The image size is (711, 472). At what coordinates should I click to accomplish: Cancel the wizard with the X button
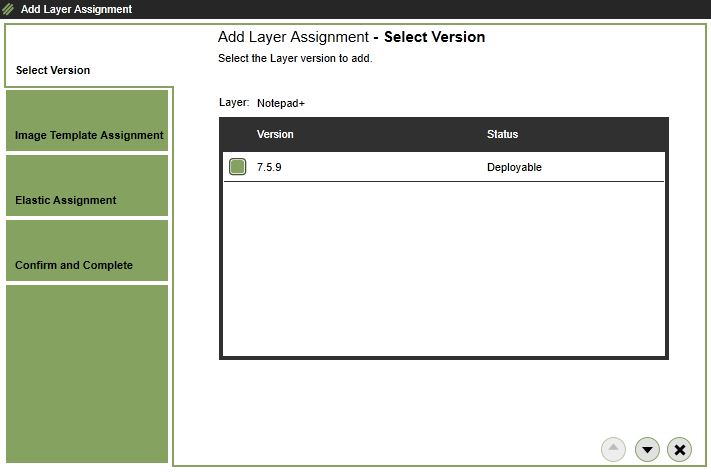pyautogui.click(x=680, y=450)
